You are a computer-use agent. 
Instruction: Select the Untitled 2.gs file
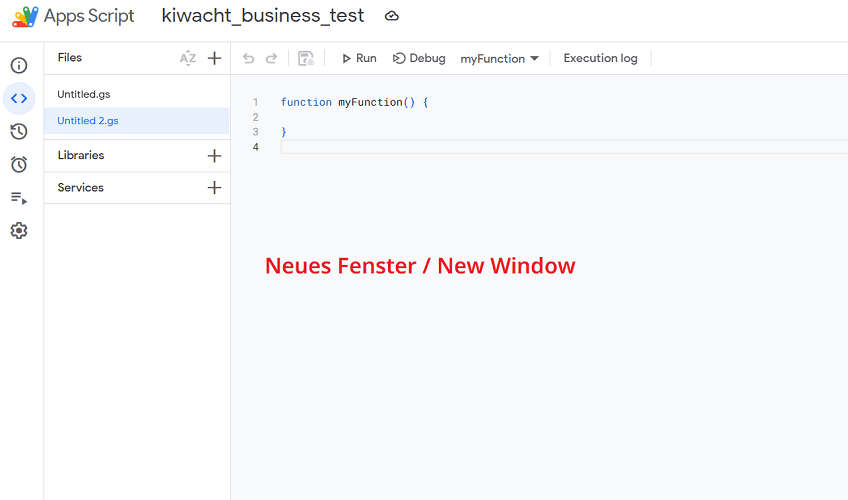[137, 121]
